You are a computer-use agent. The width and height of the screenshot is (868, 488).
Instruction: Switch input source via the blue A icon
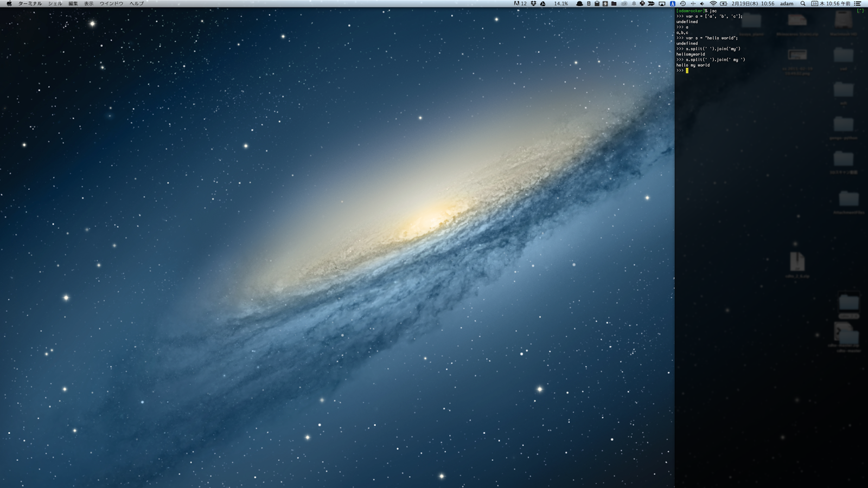coord(674,4)
